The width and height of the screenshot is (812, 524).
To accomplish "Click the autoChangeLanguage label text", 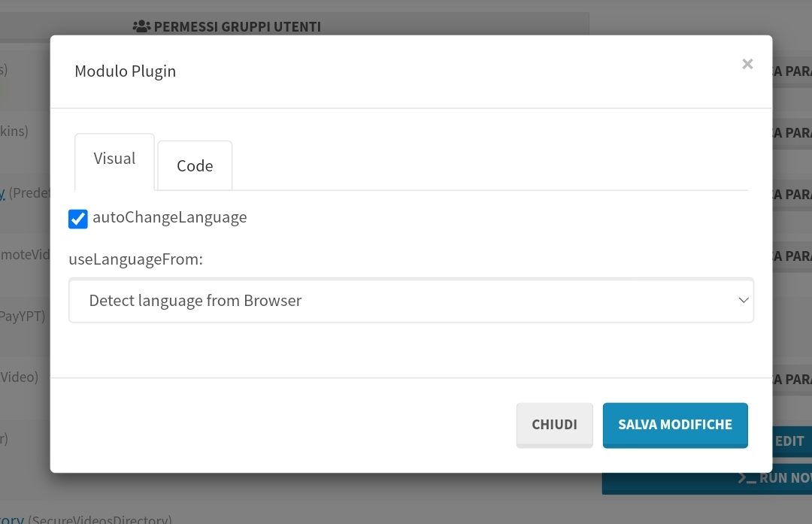I will (x=169, y=217).
